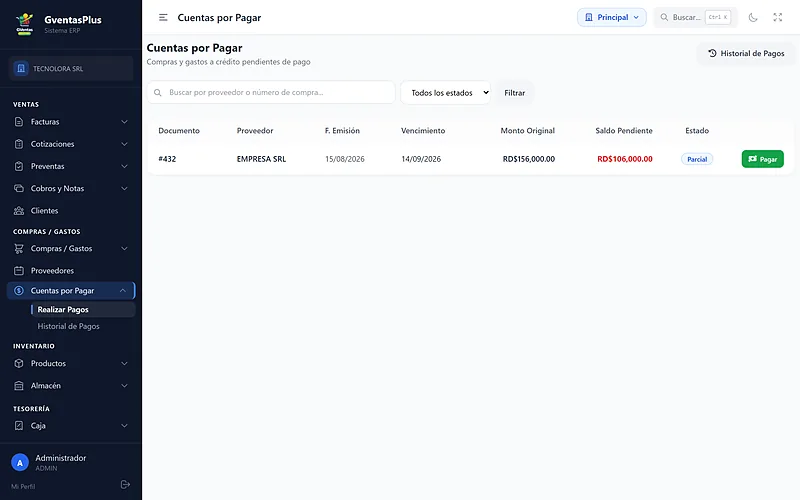Screen dimensions: 800x500
Task: Click the TECNOLORA SRL building icon
Action: [x=21, y=68]
